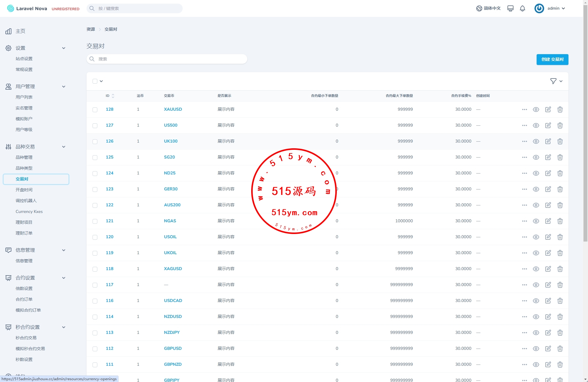Open 开盘时间 in the sidebar

coord(24,190)
